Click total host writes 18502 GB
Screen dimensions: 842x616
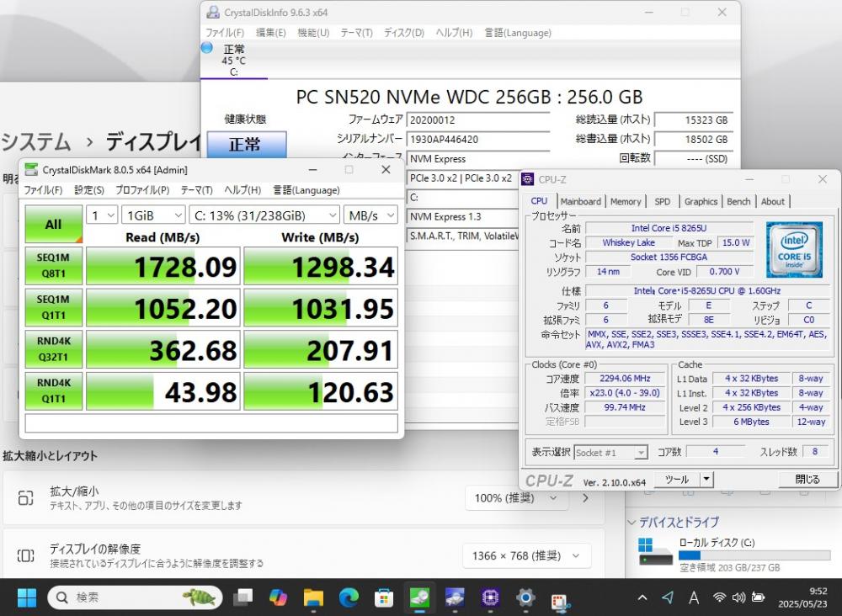coord(693,140)
